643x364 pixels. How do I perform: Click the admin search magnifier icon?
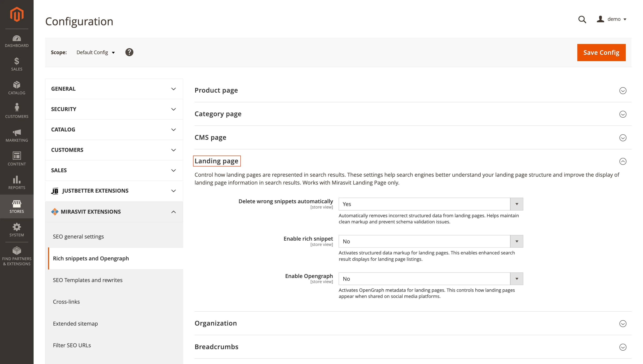tap(582, 19)
